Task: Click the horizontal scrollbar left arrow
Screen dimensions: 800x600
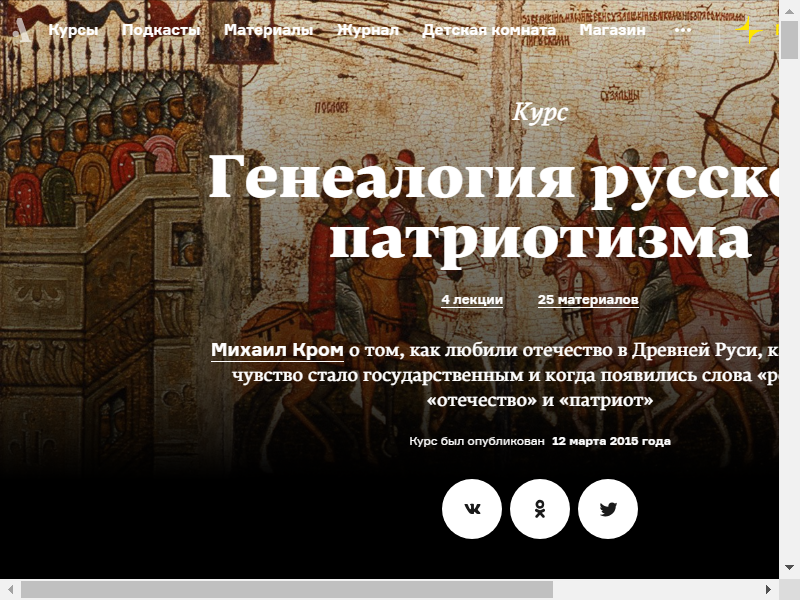Action: (10, 590)
